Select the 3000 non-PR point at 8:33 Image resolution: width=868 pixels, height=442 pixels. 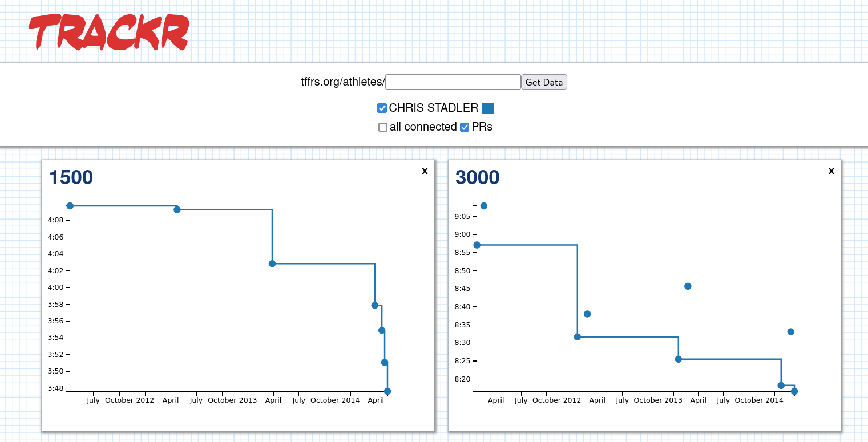[x=791, y=332]
